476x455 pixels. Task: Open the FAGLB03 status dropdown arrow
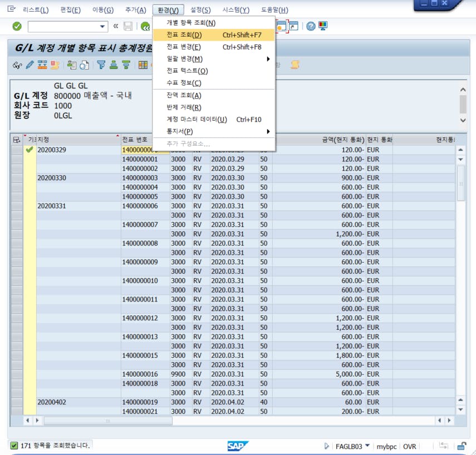(x=367, y=446)
